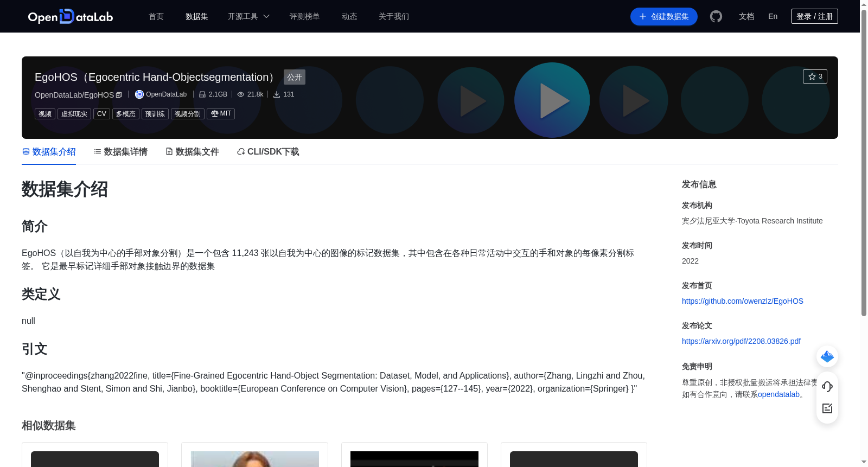Click the 虚拟现实 tag
Viewport: 868px width, 467px height.
coord(74,114)
